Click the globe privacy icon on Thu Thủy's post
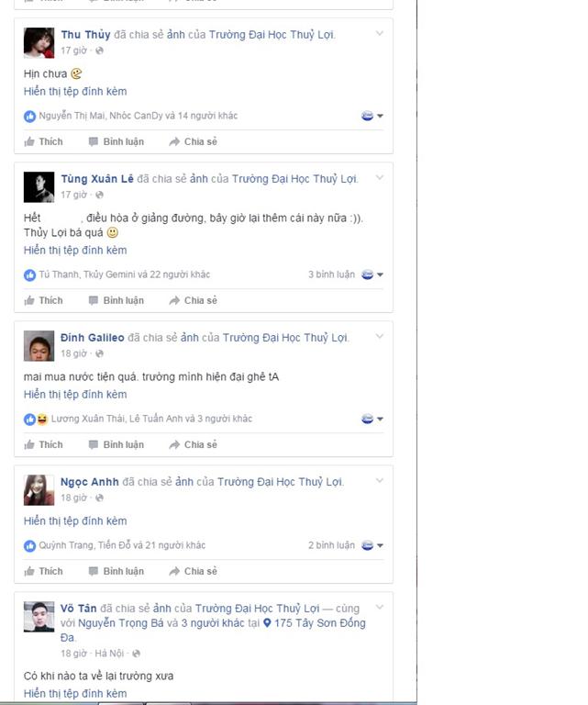Screen dimensions: 588x705 pyautogui.click(x=100, y=50)
